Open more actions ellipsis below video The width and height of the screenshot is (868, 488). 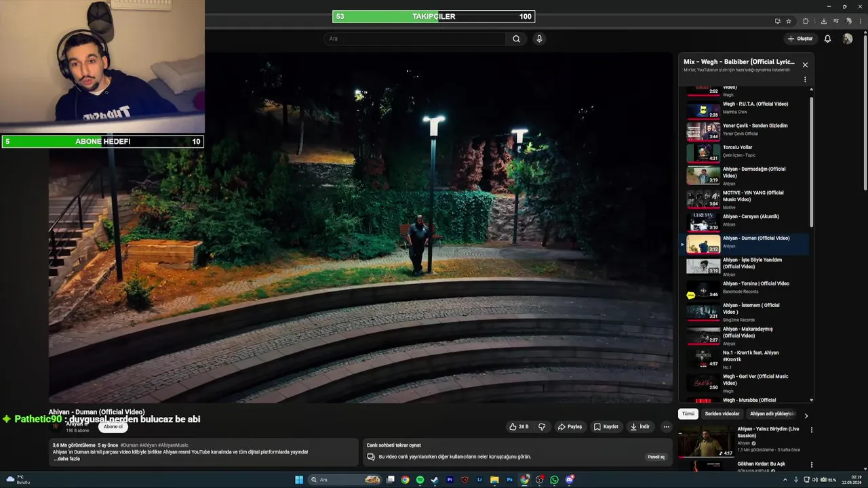[x=667, y=426]
